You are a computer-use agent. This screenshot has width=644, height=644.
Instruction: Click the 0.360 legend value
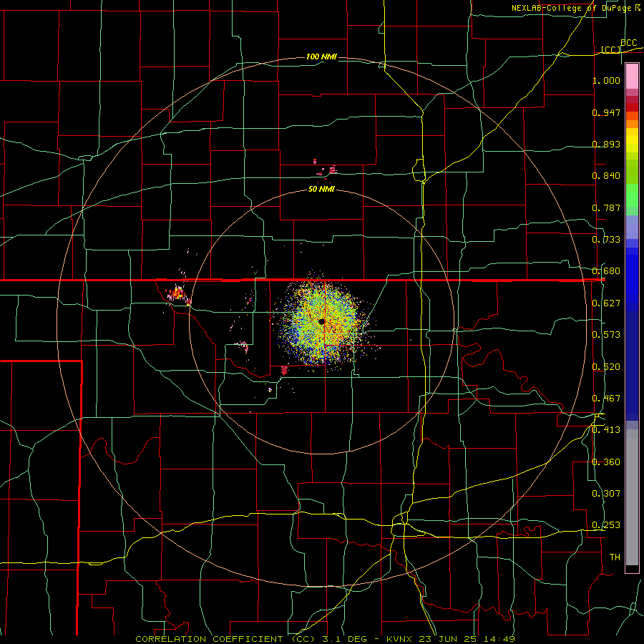coord(606,462)
